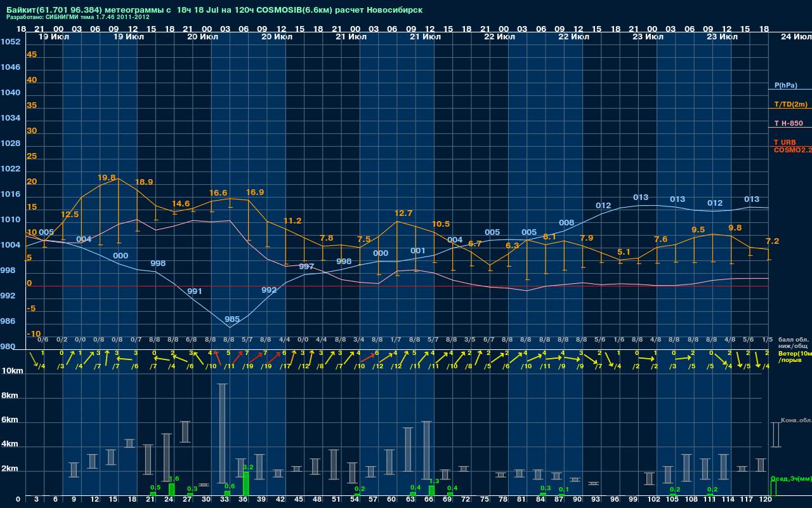Click the COSMO2.2 legend label
Screen dimensions: 812x508
point(793,150)
